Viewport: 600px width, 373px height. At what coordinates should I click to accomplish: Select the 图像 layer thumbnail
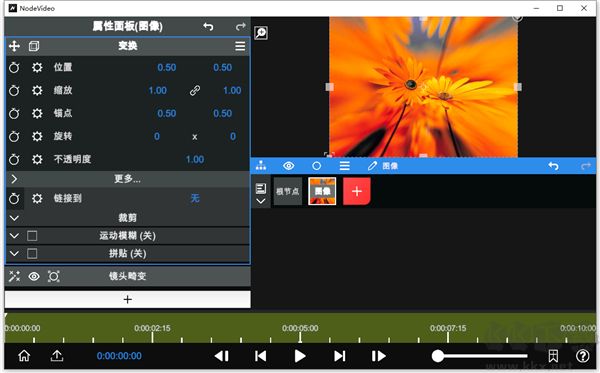coord(322,191)
